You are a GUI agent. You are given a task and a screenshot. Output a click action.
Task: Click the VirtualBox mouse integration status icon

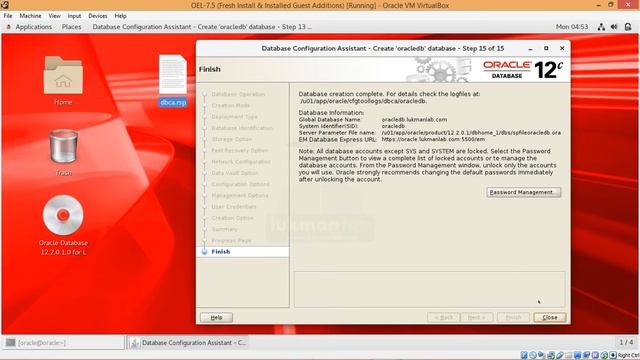(x=604, y=355)
